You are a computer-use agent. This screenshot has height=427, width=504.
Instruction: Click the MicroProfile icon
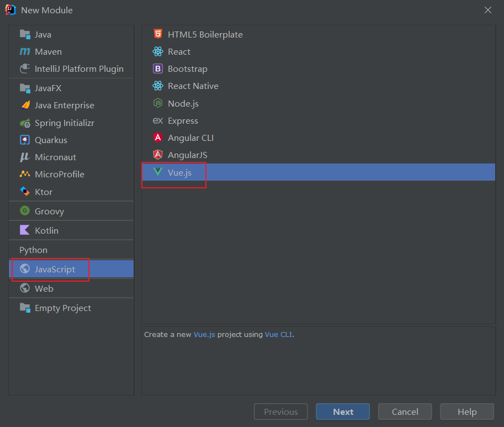[25, 174]
